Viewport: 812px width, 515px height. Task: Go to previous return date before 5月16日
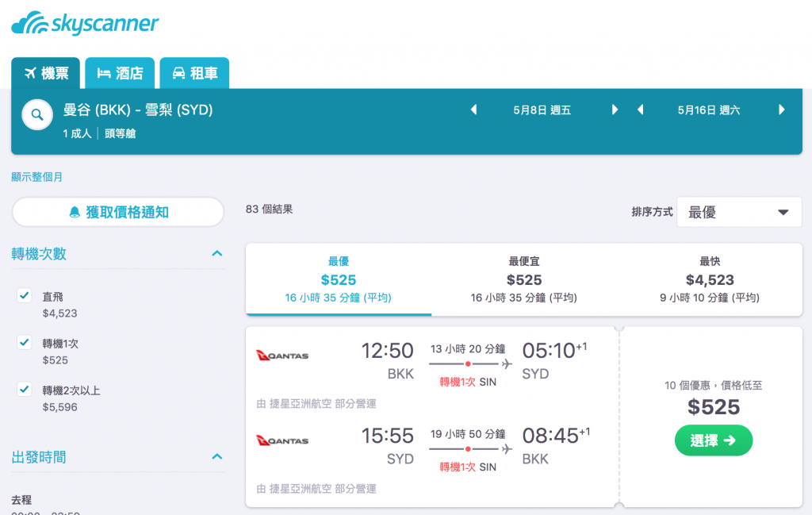(x=641, y=110)
